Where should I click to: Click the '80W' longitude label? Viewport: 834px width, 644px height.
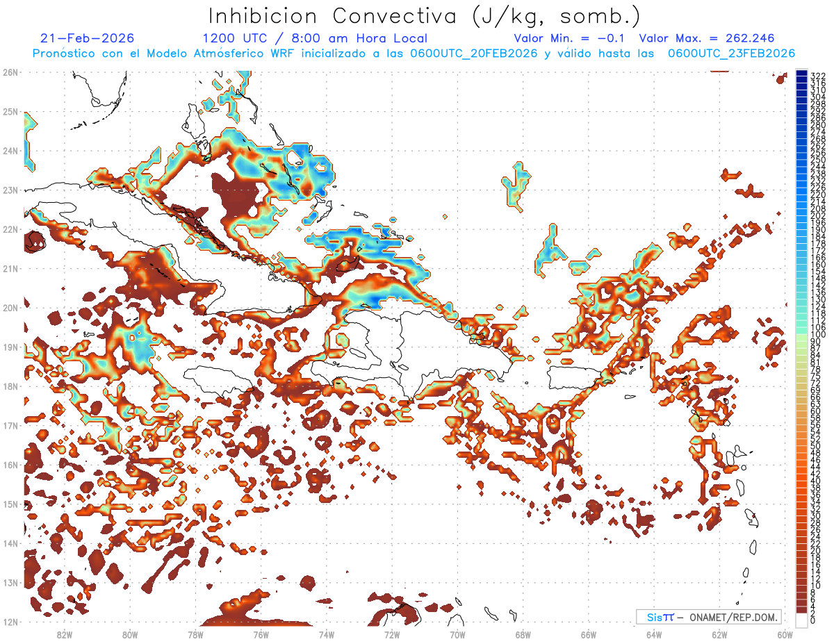[129, 634]
